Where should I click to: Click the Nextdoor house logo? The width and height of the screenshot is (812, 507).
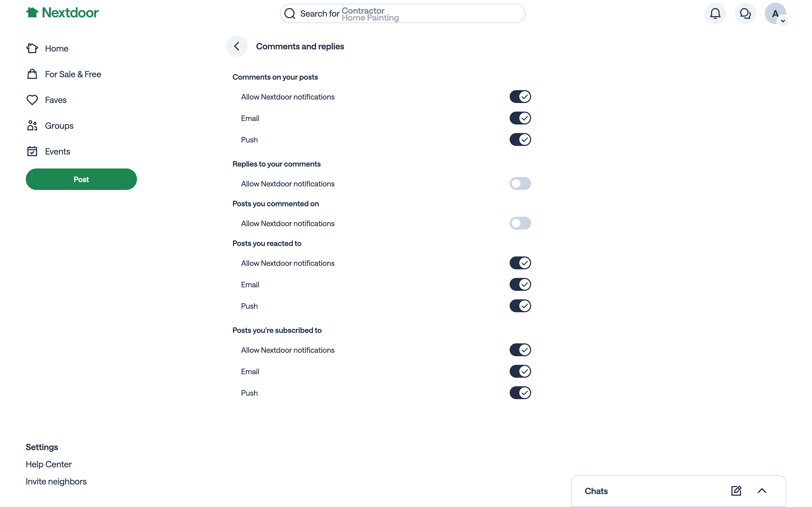(x=32, y=13)
